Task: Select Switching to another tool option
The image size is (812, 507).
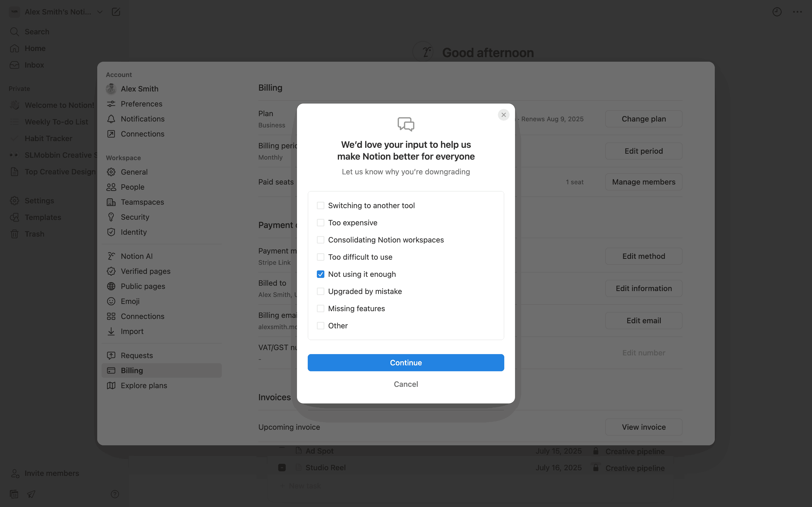Action: (x=320, y=205)
